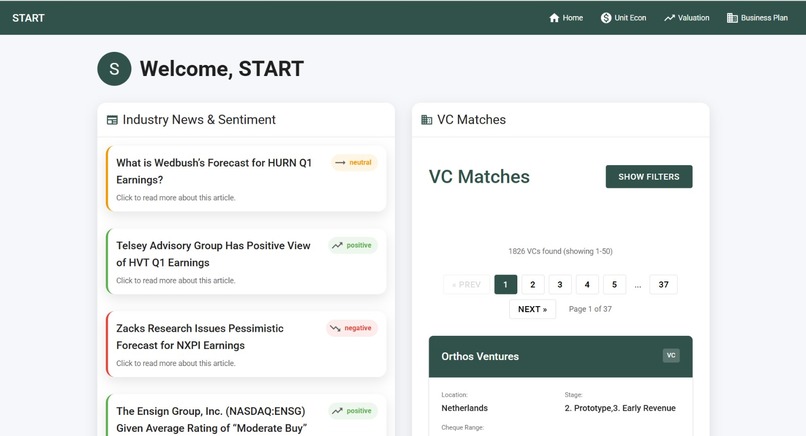The height and width of the screenshot is (436, 806).
Task: Click the disabled PREV pagination button
Action: [x=466, y=284]
